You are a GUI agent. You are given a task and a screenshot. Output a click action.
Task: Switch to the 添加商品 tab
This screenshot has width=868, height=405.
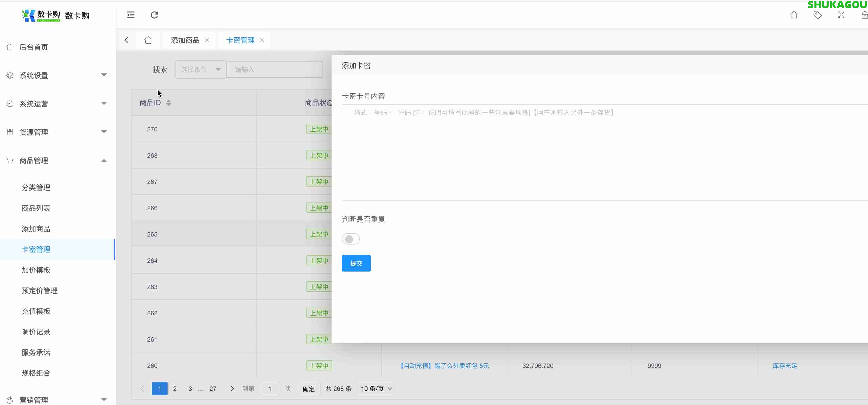[x=185, y=40]
